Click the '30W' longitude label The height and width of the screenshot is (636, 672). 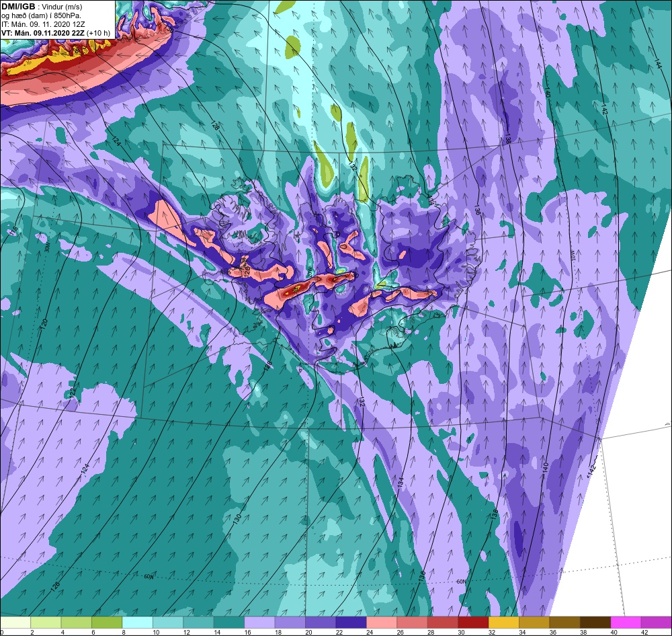[x=46, y=248]
